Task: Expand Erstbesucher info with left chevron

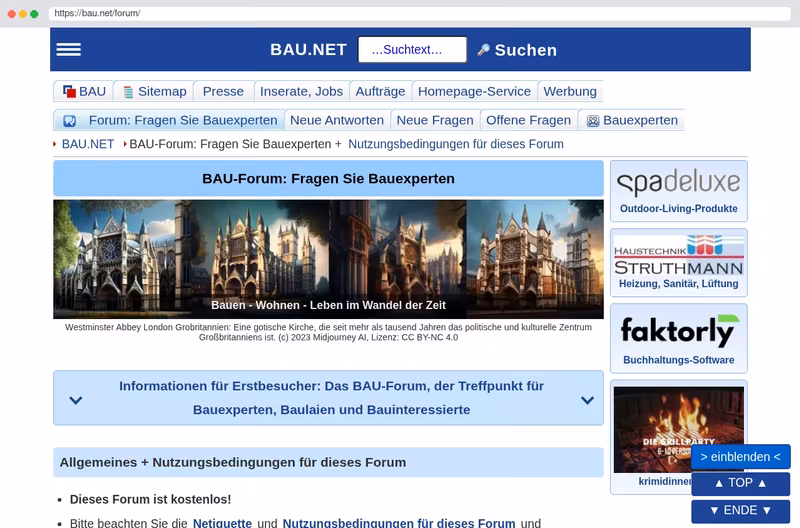Action: [x=76, y=400]
